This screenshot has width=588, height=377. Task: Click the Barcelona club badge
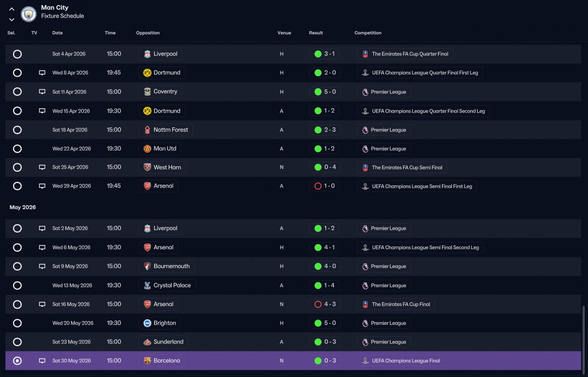pos(147,361)
